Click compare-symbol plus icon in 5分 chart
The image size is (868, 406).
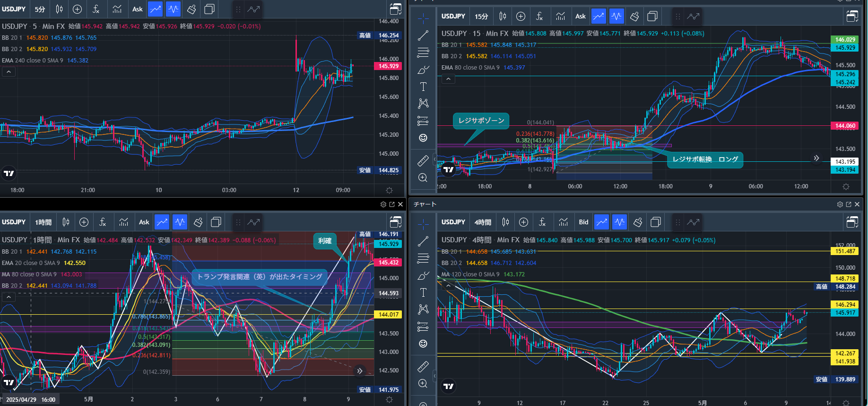[78, 9]
